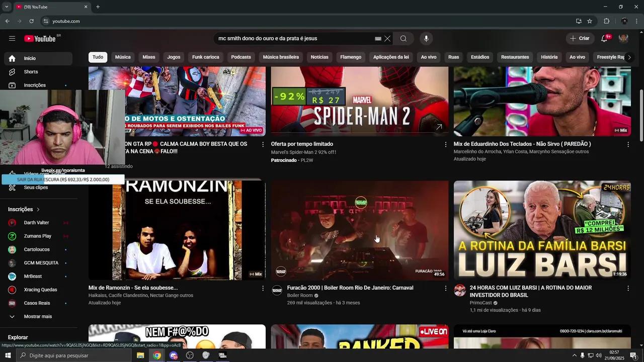The width and height of the screenshot is (644, 362).
Task: Select the Ruas filter chip
Action: pyautogui.click(x=454, y=57)
